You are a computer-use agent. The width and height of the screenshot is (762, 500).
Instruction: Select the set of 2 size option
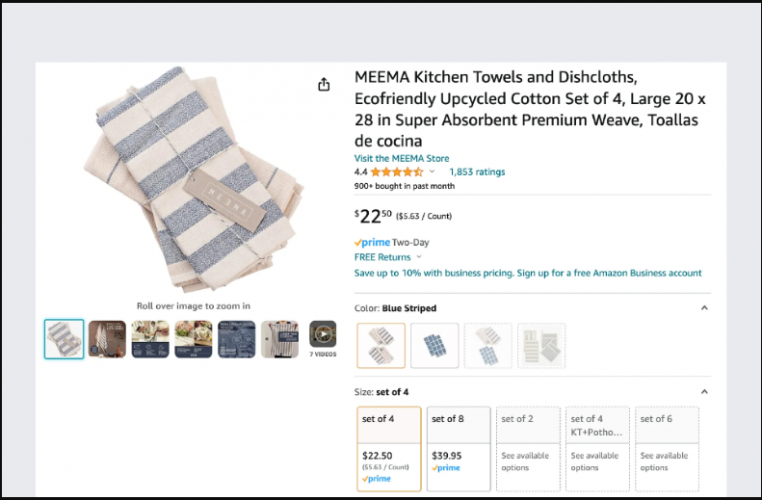(x=528, y=448)
